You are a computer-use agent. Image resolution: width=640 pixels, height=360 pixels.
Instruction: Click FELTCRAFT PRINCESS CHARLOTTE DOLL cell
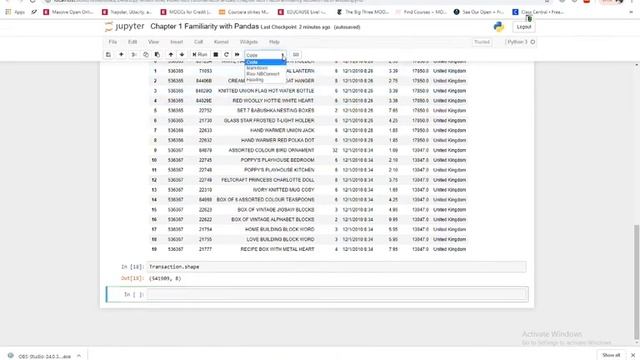[268, 180]
